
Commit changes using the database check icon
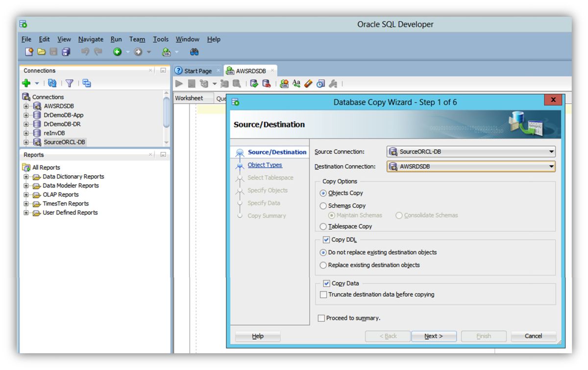[253, 83]
